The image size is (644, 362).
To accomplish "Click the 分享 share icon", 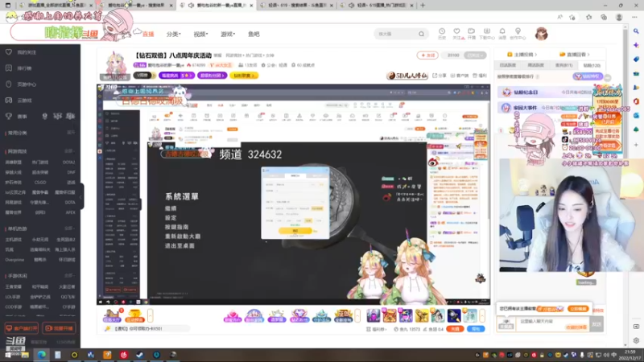I will coord(440,76).
